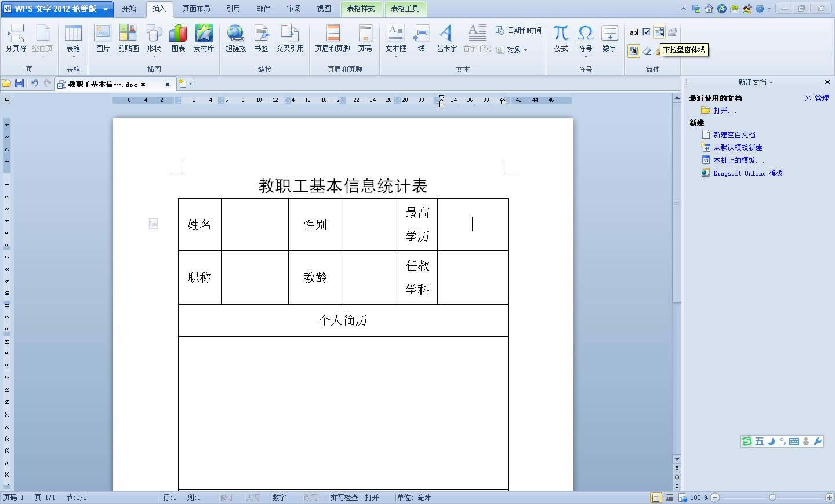Zoom in with the plus button
This screenshot has height=504, width=835.
829,498
